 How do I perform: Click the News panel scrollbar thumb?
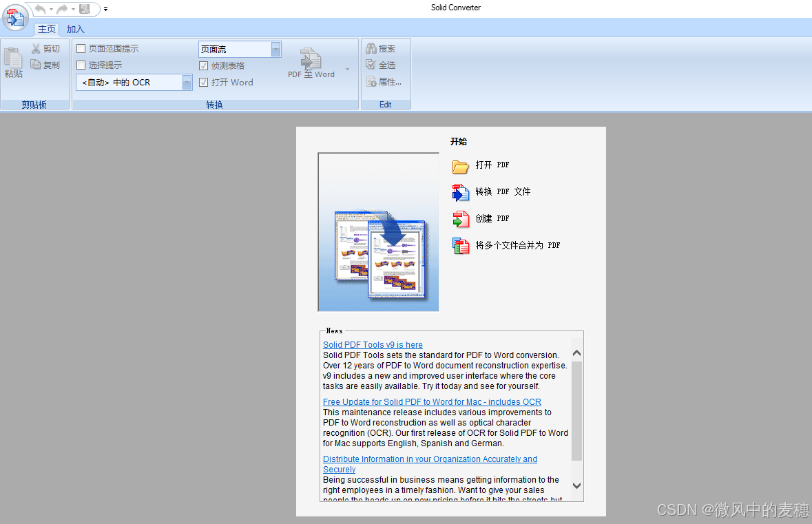point(577,410)
